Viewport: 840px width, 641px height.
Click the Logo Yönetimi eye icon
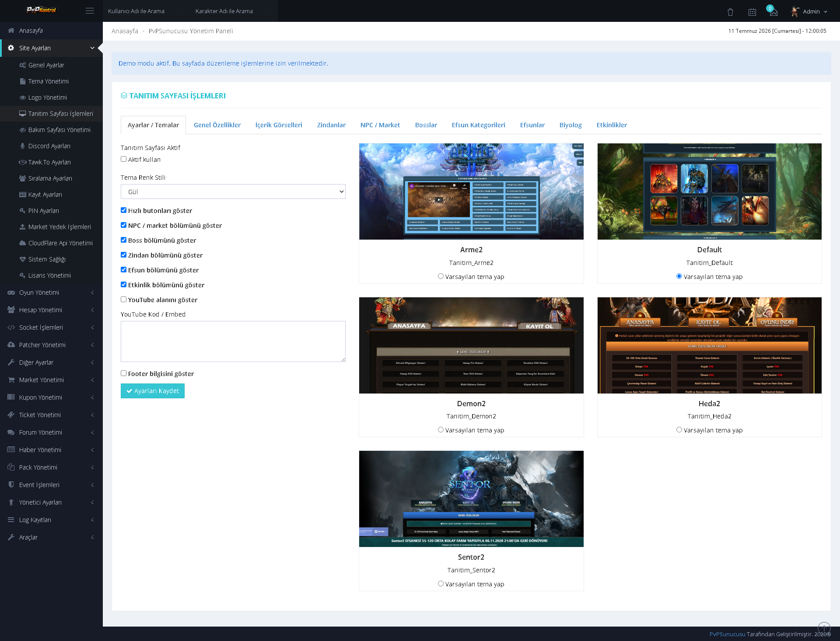pos(22,98)
